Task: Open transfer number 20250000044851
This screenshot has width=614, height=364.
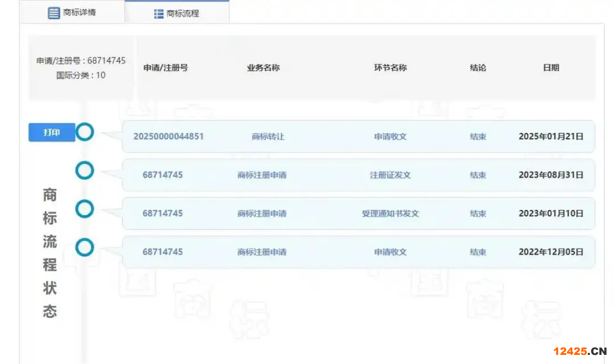Action: click(x=168, y=136)
